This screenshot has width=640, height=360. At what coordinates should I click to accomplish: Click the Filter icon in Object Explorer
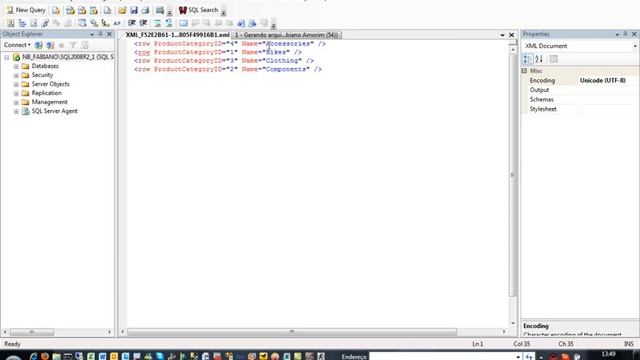pyautogui.click(x=73, y=45)
